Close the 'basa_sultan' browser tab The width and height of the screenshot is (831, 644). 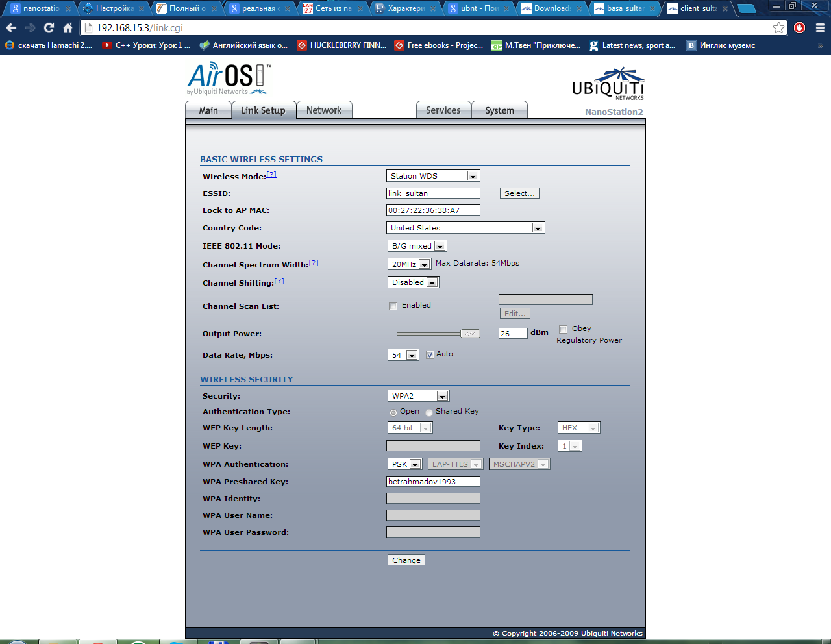pyautogui.click(x=652, y=9)
